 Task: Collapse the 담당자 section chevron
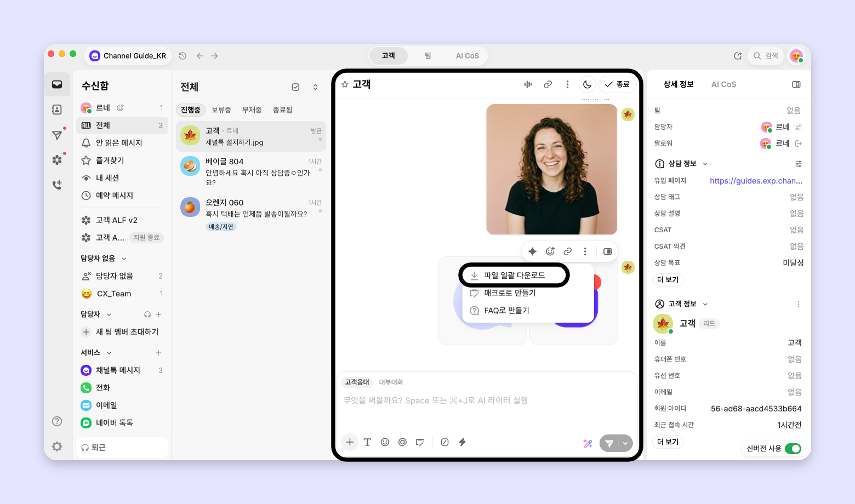[109, 314]
